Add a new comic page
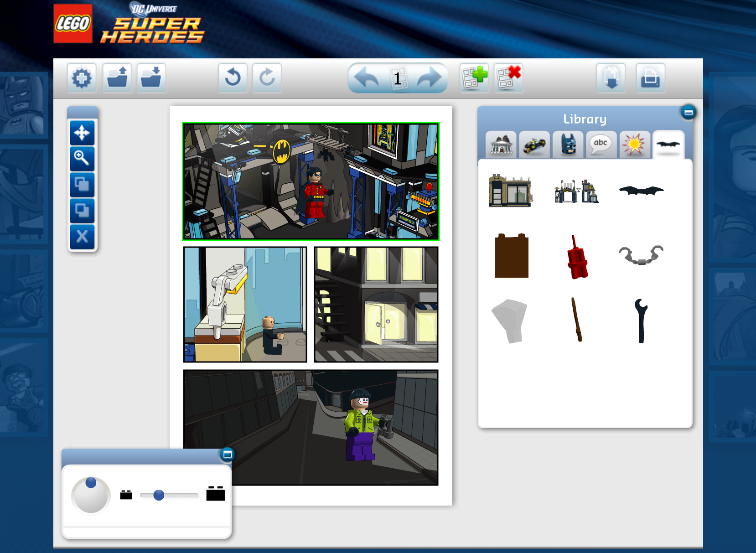Image resolution: width=756 pixels, height=553 pixels. point(474,78)
